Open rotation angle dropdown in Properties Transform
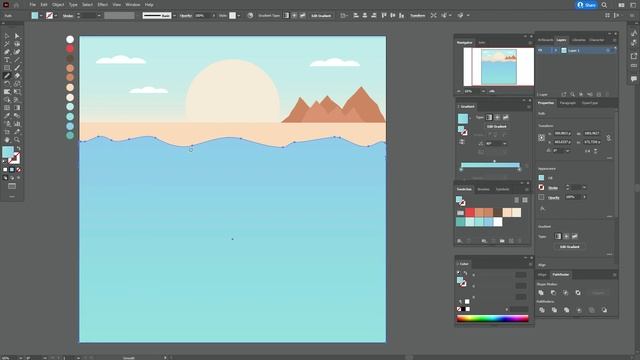 (x=567, y=151)
